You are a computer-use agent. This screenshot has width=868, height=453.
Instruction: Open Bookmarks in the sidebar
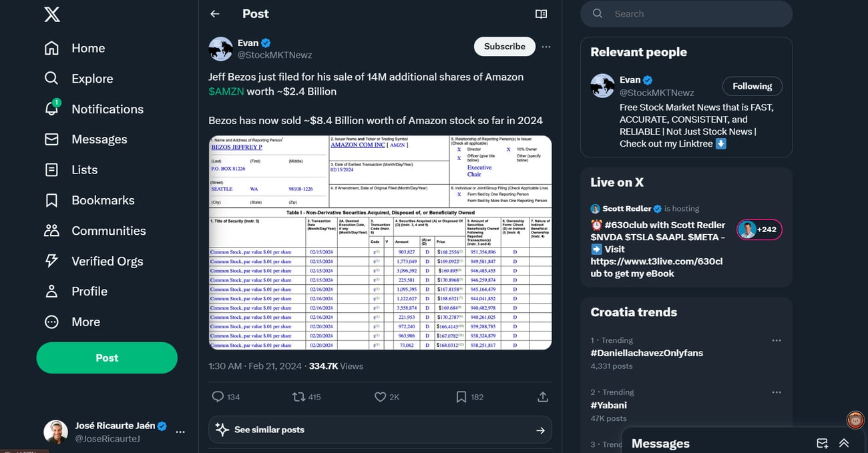coord(52,200)
